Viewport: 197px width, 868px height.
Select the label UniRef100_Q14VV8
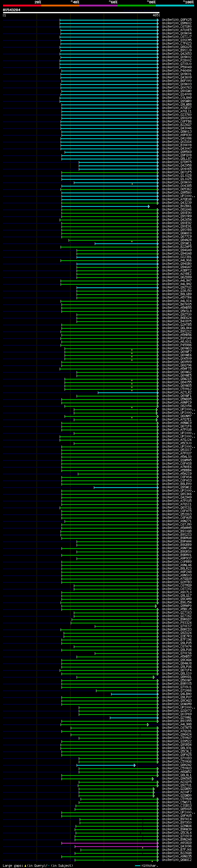[x=177, y=94]
